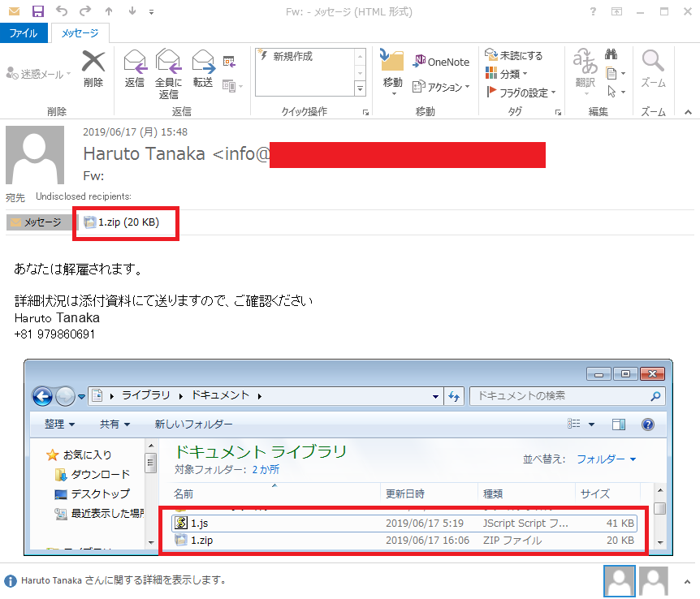Image resolution: width=700 pixels, height=599 pixels.
Task: Reply to the message with 返信
Action: [135, 69]
